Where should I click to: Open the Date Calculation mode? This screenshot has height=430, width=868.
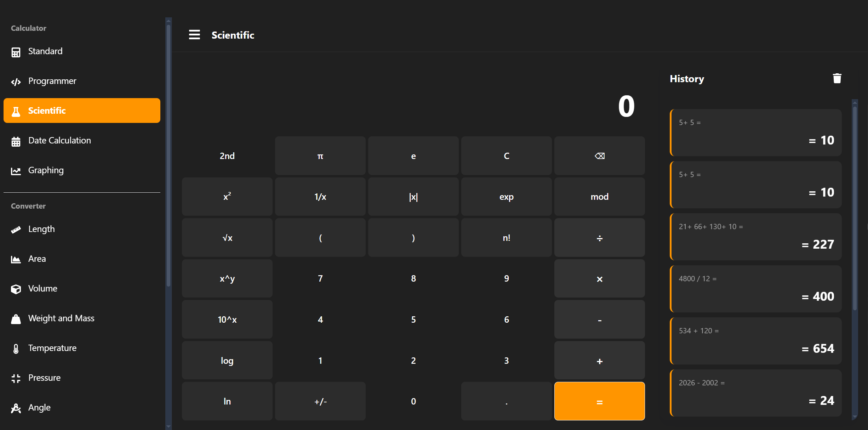(59, 140)
